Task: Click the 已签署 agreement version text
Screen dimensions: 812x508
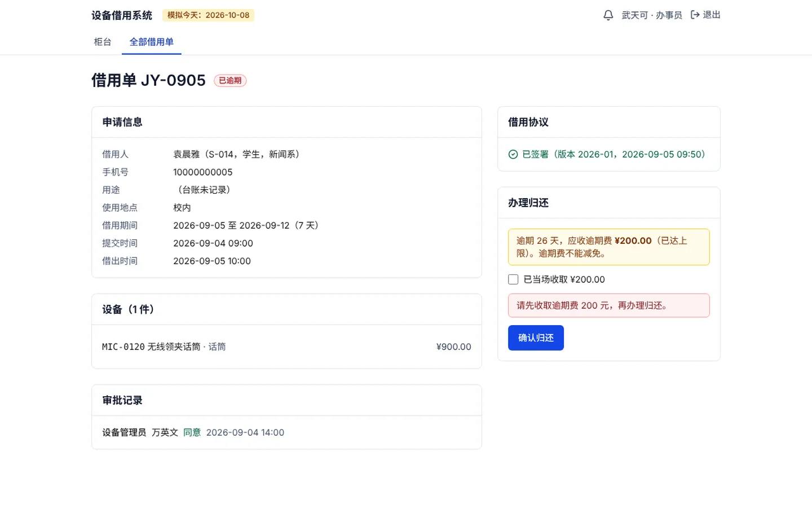Action: click(616, 154)
